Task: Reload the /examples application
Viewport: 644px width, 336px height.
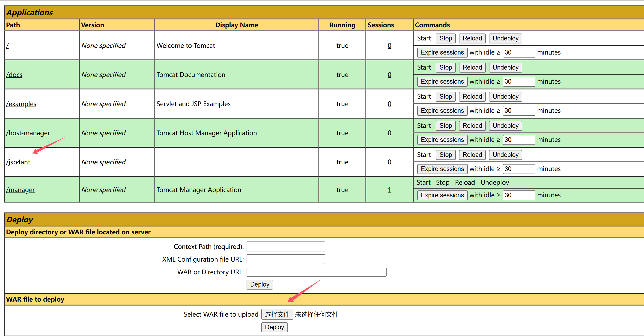Action: point(472,96)
